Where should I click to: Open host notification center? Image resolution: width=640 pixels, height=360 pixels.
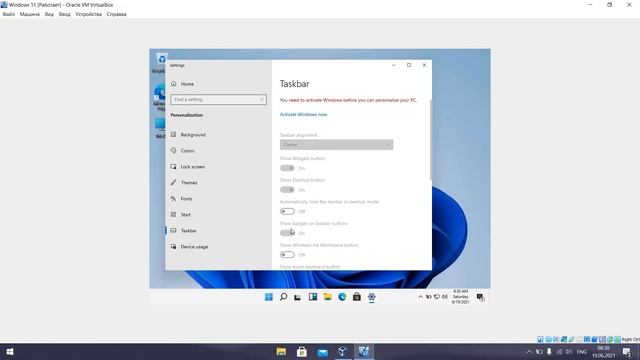[x=627, y=352]
